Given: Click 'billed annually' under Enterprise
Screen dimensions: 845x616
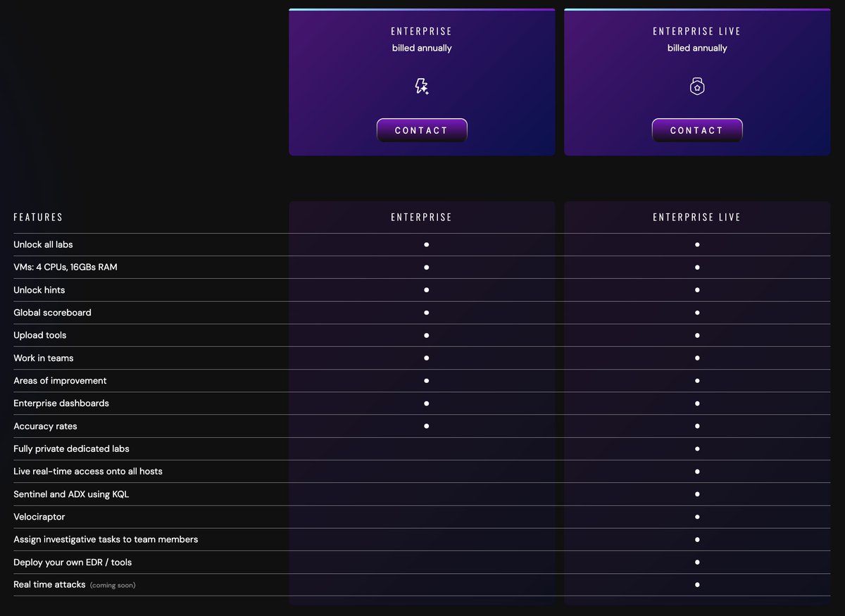Looking at the screenshot, I should click(422, 49).
